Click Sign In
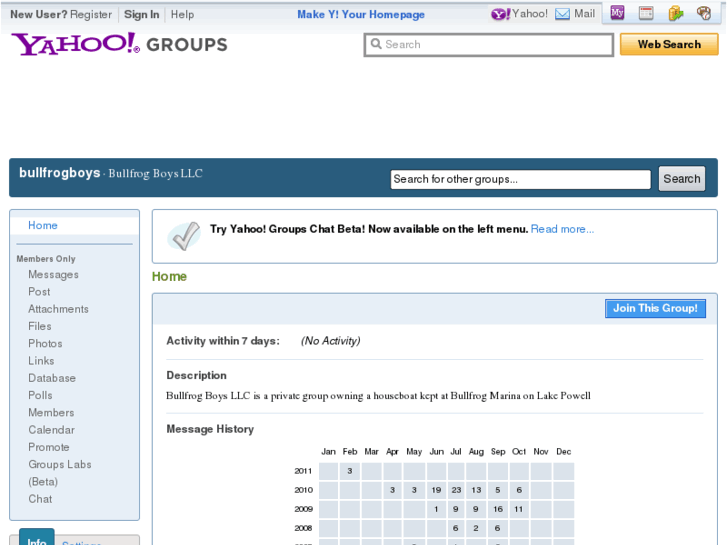This screenshot has width=727, height=545. click(141, 14)
